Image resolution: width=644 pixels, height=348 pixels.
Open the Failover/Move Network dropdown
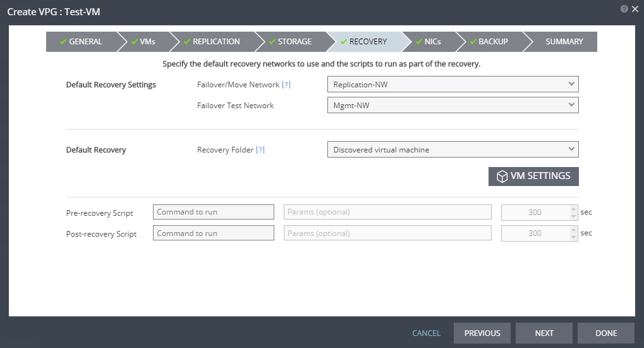click(453, 84)
